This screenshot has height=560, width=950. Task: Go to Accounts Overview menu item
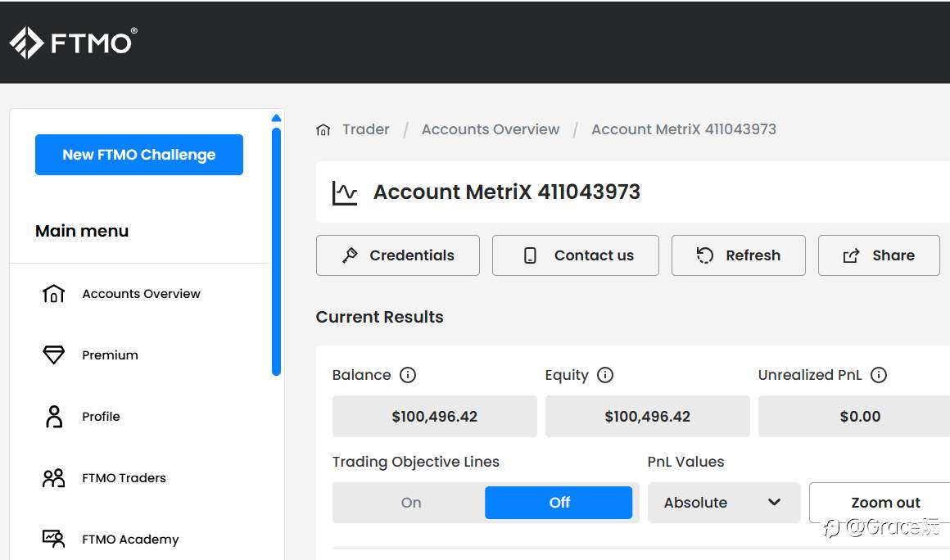141,294
